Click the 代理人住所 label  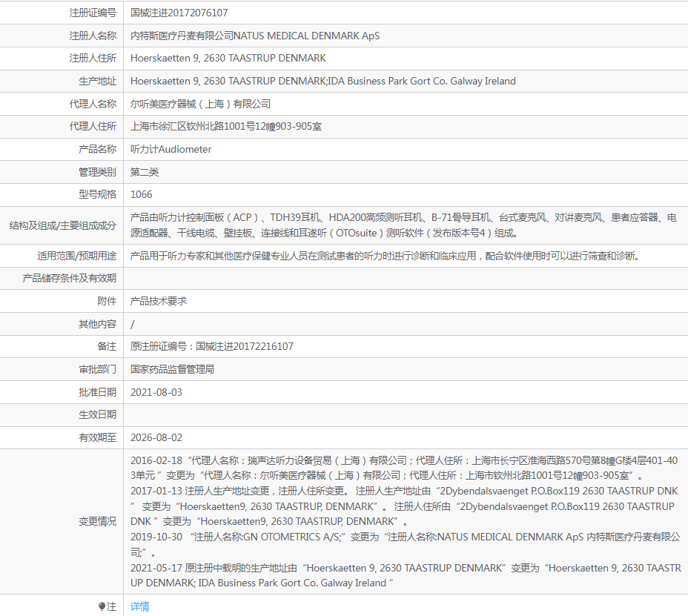(93, 126)
